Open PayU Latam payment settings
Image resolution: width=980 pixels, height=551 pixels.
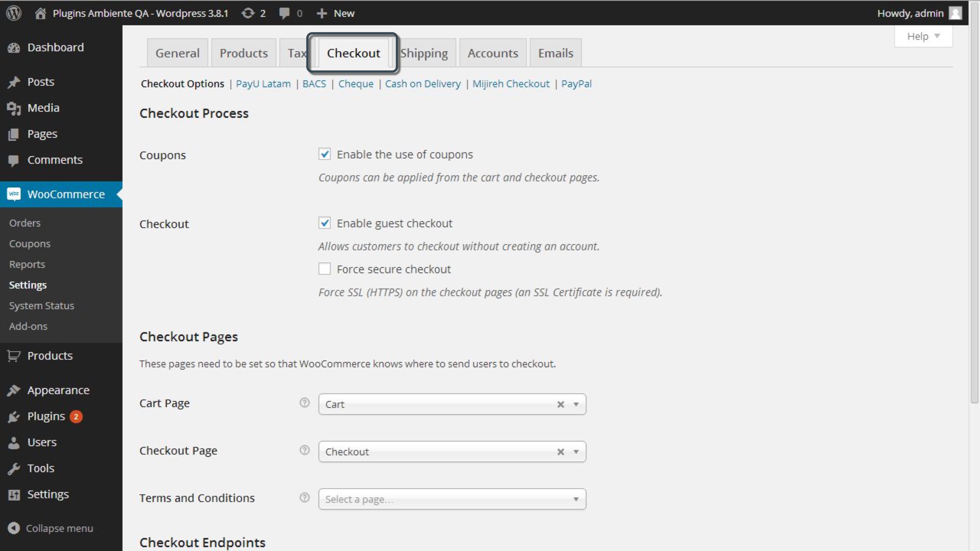263,83
